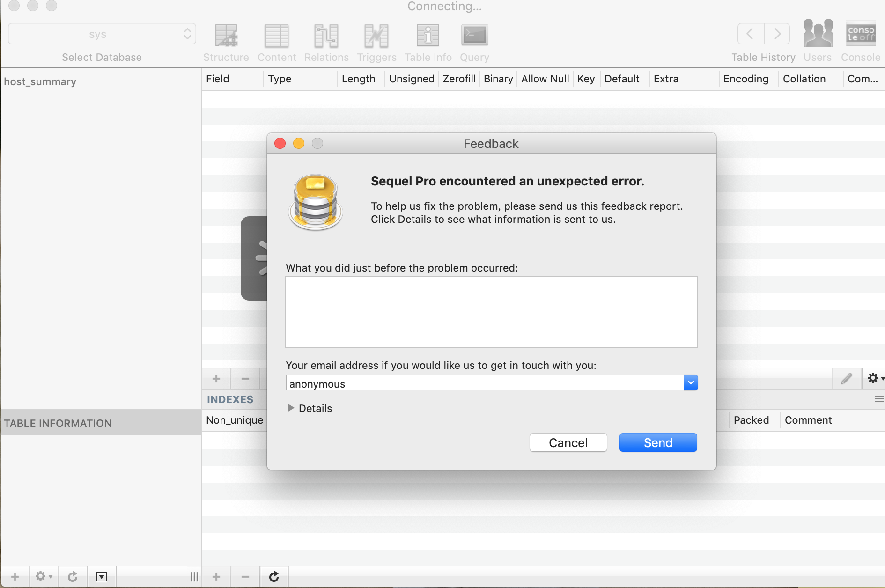
Task: Show the Table Info view
Action: [x=428, y=36]
